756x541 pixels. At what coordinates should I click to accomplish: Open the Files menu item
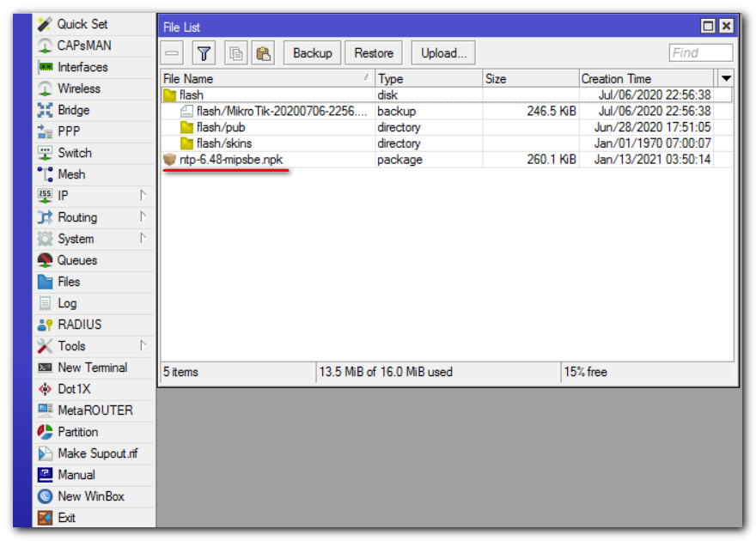[68, 282]
